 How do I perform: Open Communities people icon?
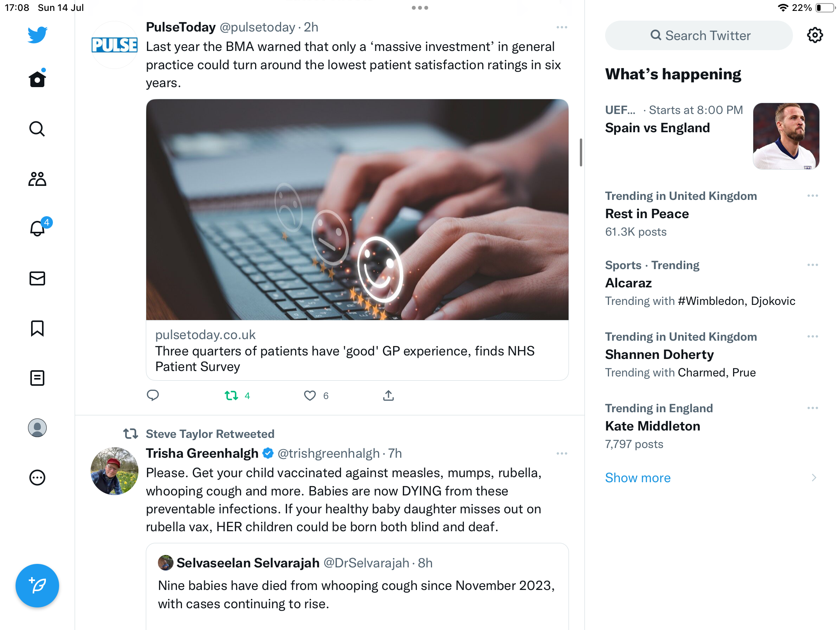tap(37, 179)
